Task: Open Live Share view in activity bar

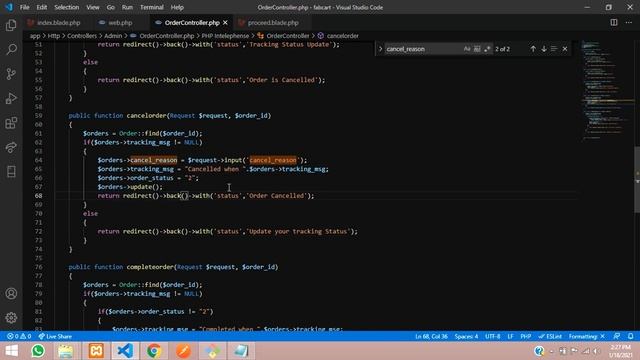Action: (x=11, y=147)
